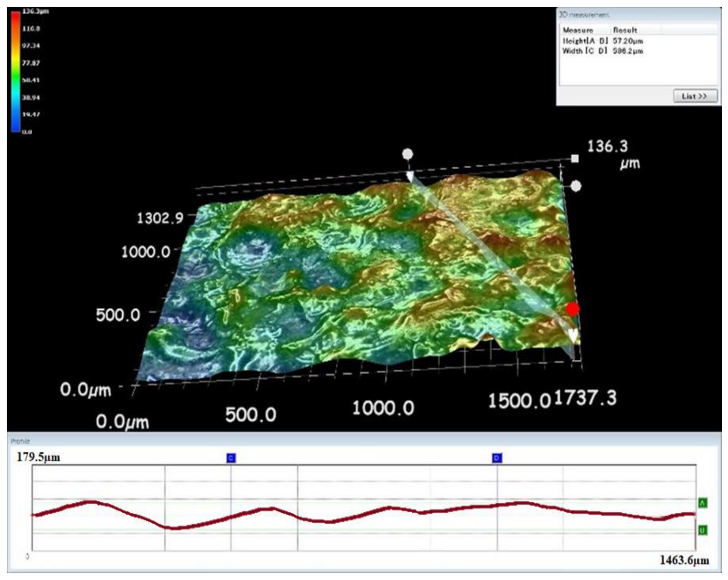Click the red dot on 3D surface
Image resolution: width=728 pixels, height=580 pixels.
tap(573, 309)
